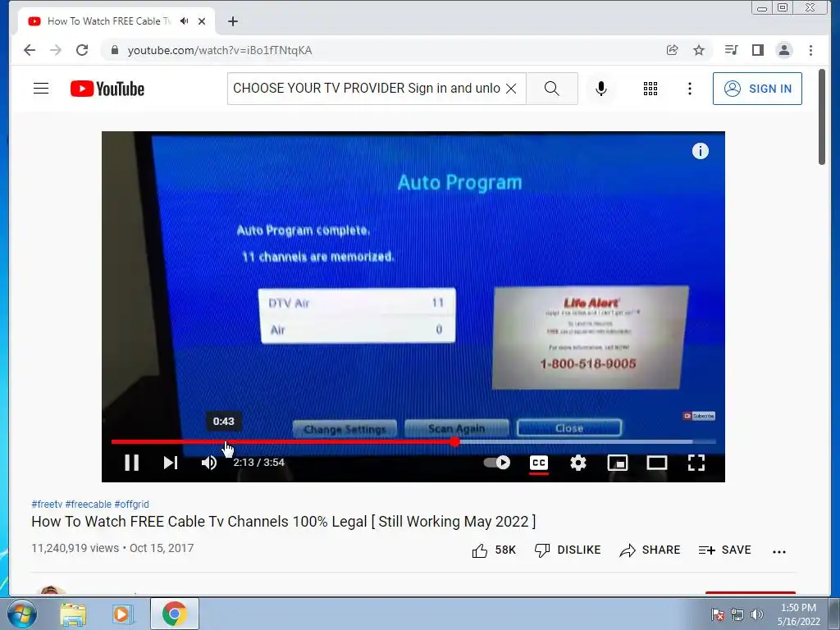Click the page vertical scrollbar

(x=822, y=116)
